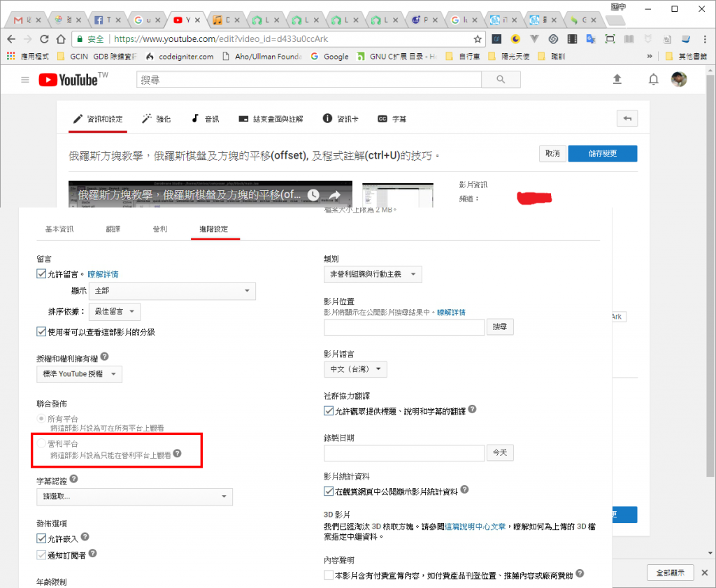716x588 pixels.
Task: Click the YouTube search text field
Action: point(309,80)
